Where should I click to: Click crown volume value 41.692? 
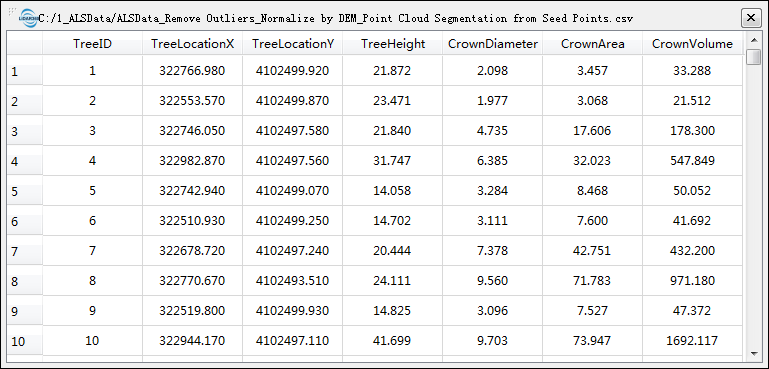click(692, 220)
